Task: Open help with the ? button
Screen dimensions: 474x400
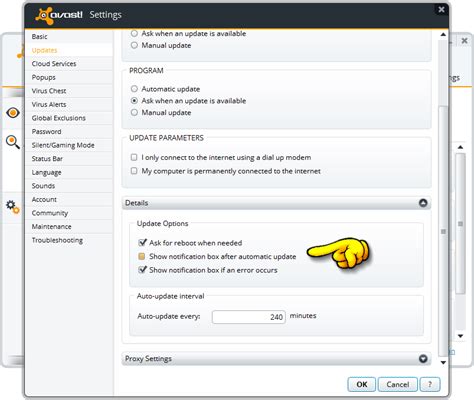Action: 430,384
